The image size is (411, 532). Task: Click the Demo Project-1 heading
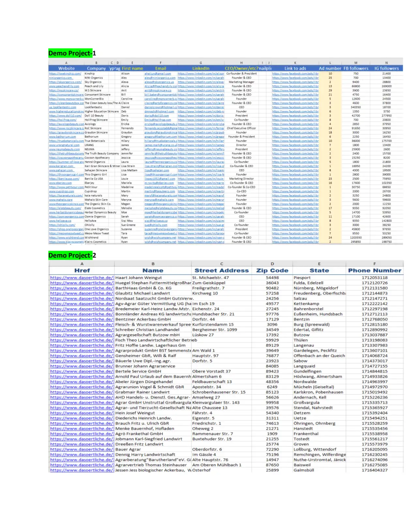pos(72,53)
